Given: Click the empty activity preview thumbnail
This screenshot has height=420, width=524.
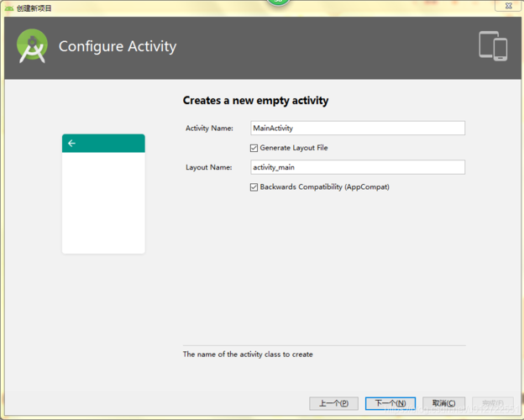Looking at the screenshot, I should point(103,194).
